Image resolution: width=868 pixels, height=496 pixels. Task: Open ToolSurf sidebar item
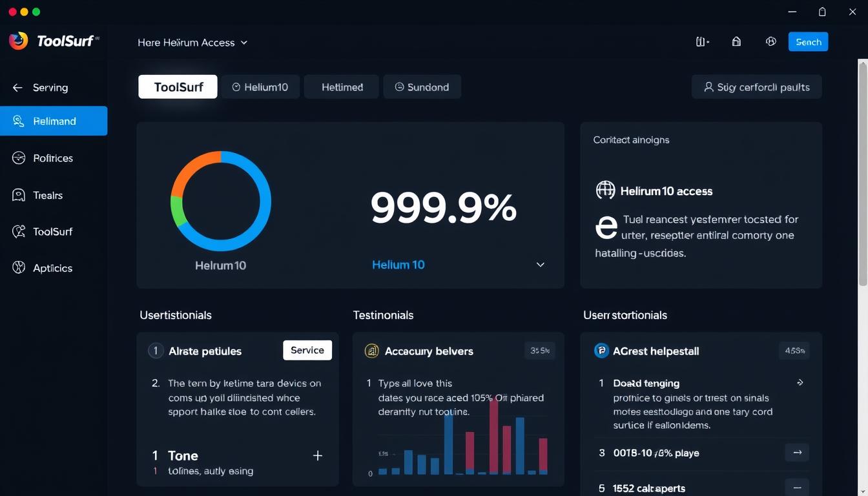(x=53, y=231)
